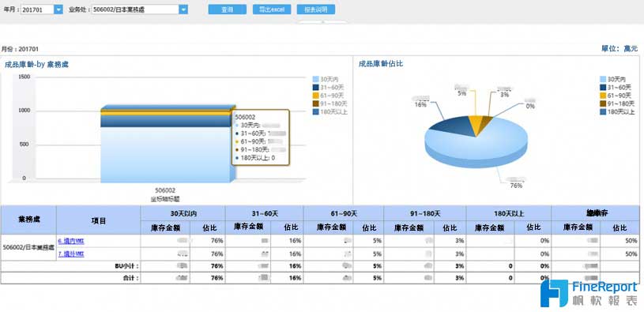
Task: Click 180天以上 legend swatch in pie chart
Action: 603,111
